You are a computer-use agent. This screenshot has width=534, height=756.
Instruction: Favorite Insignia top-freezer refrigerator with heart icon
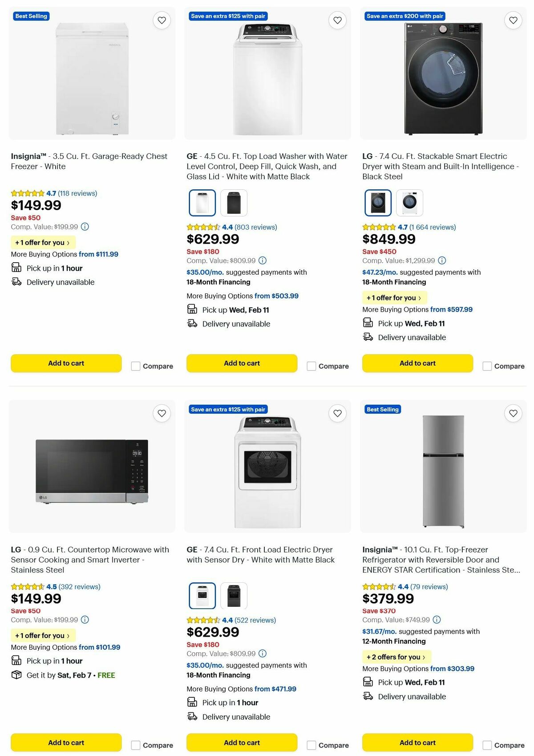point(513,413)
